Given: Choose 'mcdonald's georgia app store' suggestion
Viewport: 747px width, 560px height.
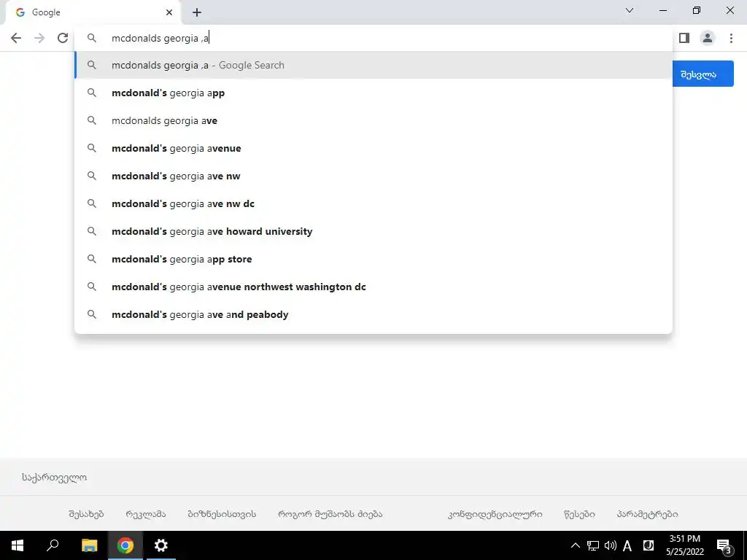Looking at the screenshot, I should 373,259.
